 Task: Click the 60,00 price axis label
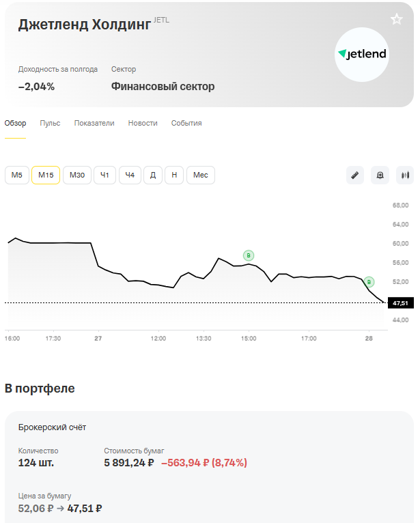(x=400, y=244)
